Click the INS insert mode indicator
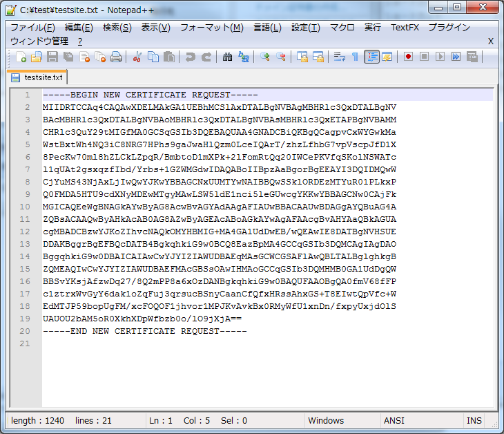Image resolution: width=504 pixels, height=434 pixels. pos(474,421)
